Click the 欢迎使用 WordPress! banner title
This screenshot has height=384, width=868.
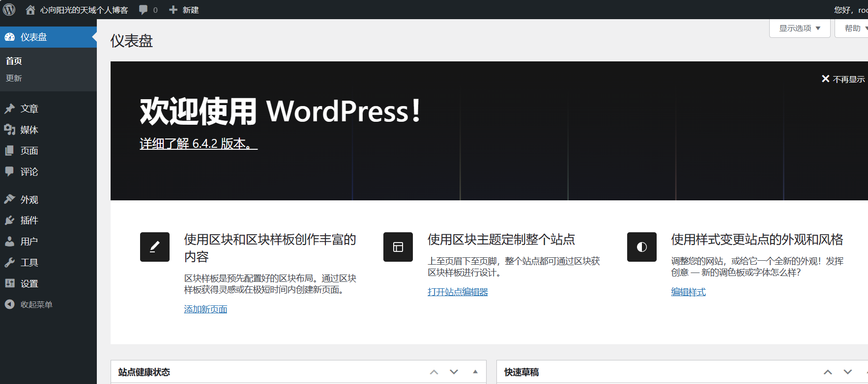(280, 111)
